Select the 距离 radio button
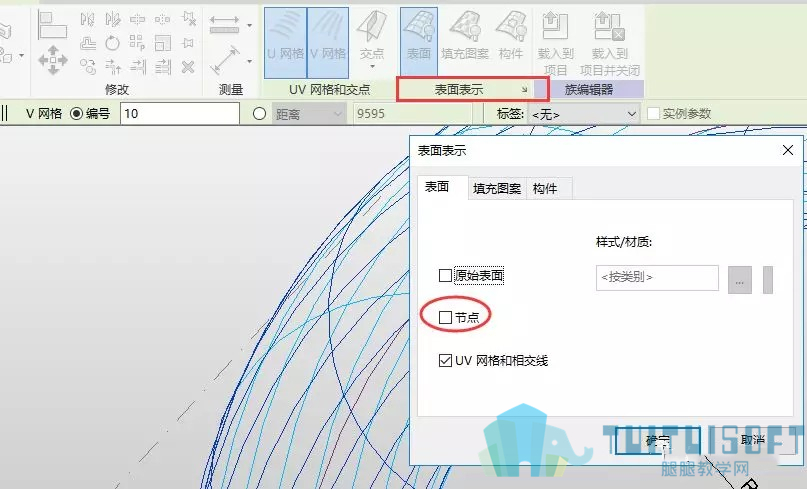807x489 pixels. (x=259, y=113)
